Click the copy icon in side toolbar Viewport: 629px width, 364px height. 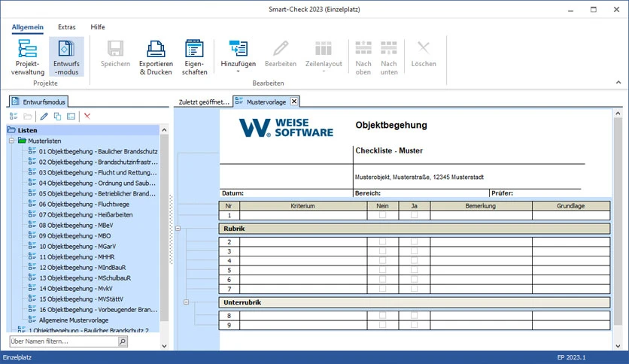click(x=57, y=117)
